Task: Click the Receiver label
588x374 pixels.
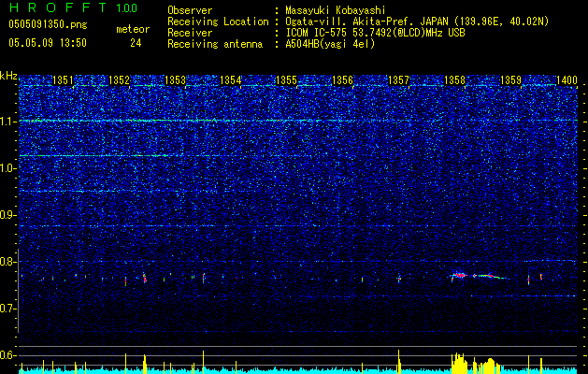Action: pyautogui.click(x=190, y=33)
